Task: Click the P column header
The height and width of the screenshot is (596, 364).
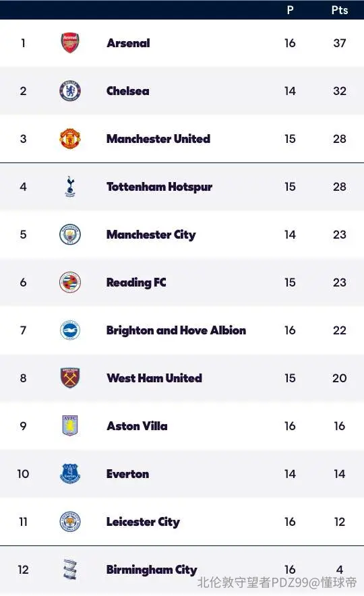Action: coord(291,10)
